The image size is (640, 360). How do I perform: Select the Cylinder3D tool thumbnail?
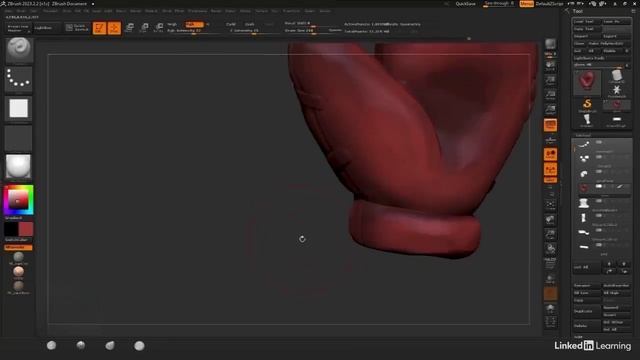[x=617, y=76]
